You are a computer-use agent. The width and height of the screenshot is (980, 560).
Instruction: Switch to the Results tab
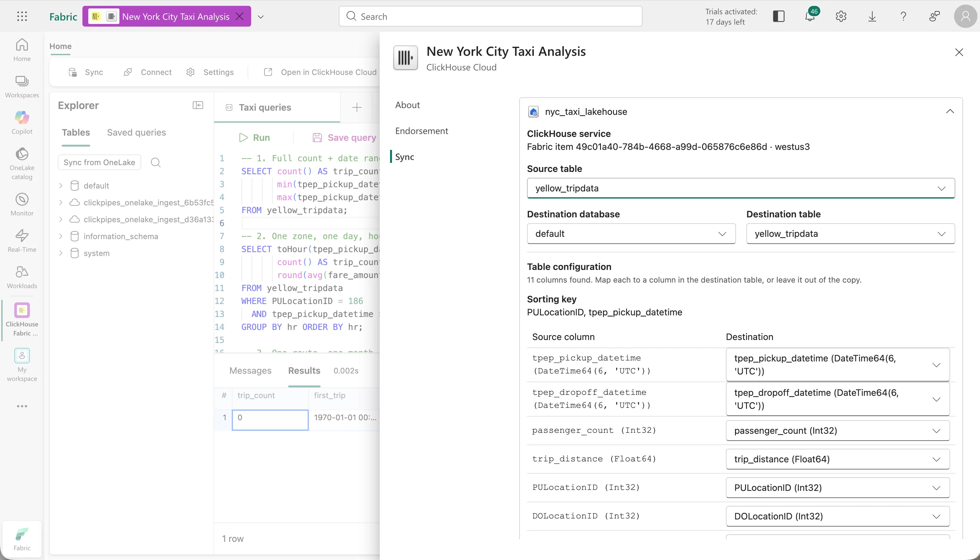[x=304, y=371]
